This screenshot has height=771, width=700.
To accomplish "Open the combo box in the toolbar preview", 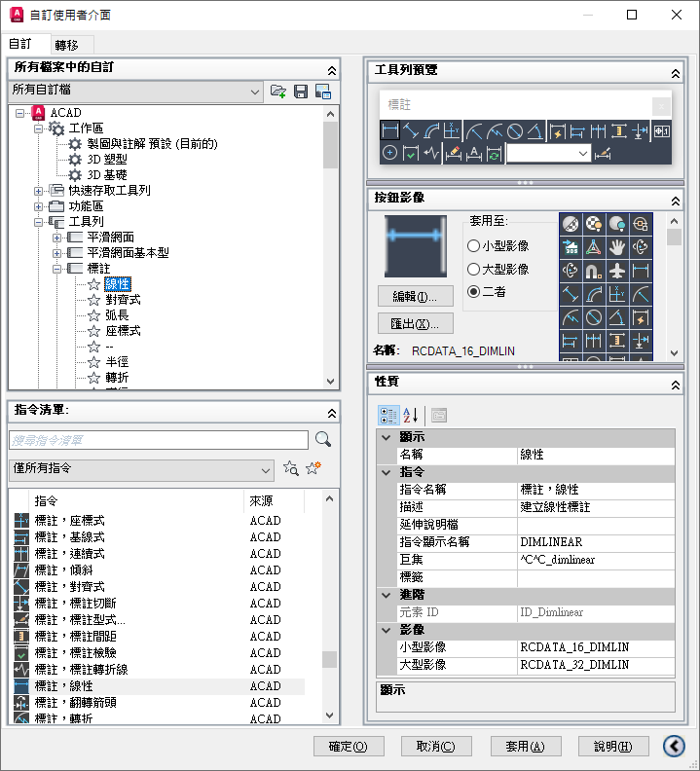I will click(548, 154).
